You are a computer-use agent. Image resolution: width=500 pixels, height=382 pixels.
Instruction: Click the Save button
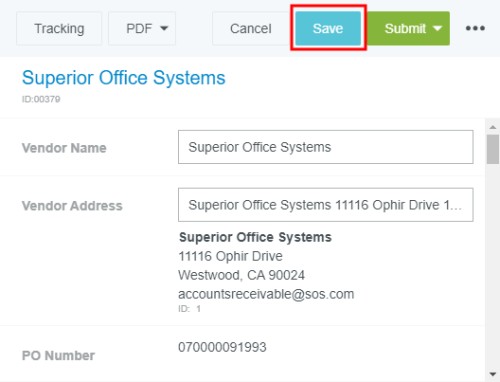coord(328,28)
